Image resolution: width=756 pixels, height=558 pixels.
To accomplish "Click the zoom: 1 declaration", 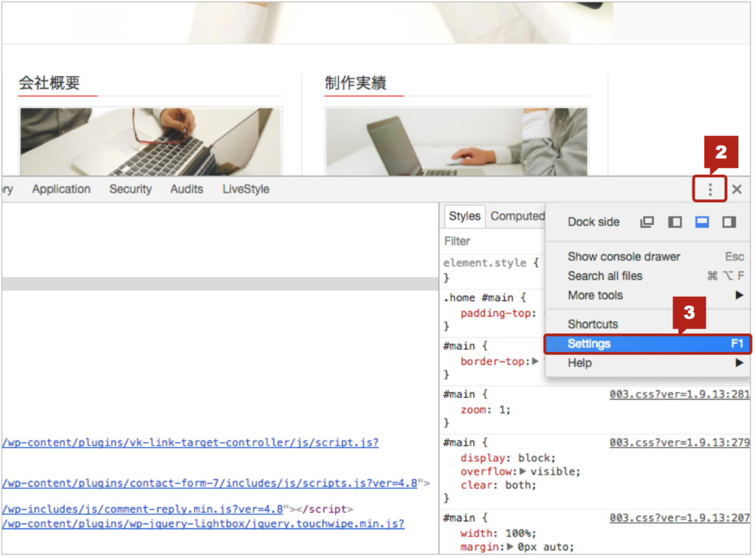I will pyautogui.click(x=486, y=410).
